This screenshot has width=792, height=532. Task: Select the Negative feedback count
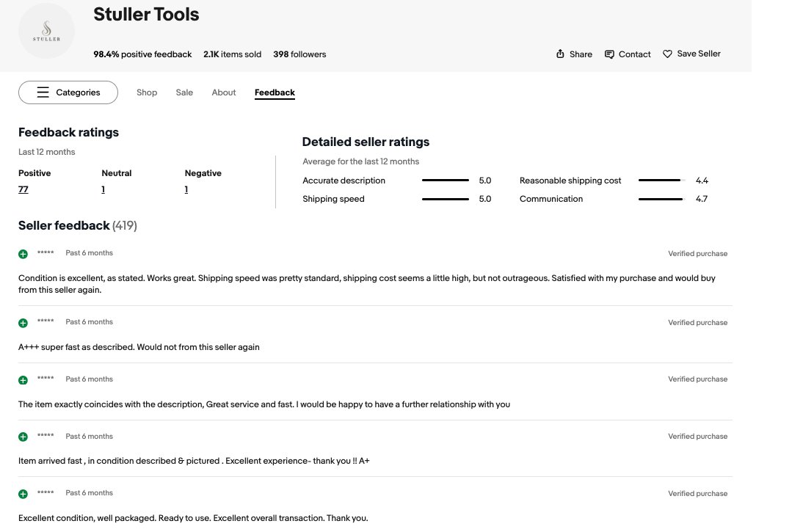(x=186, y=189)
